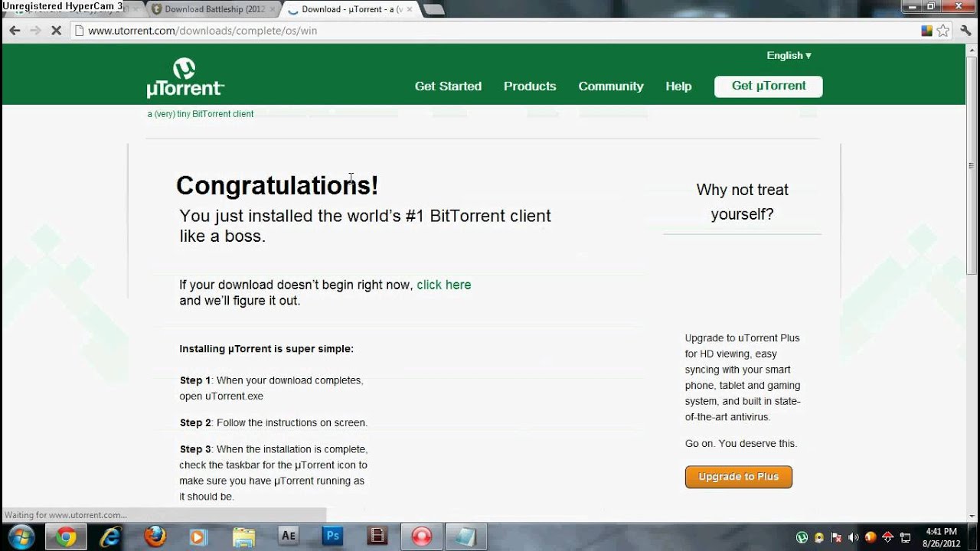Image resolution: width=980 pixels, height=551 pixels.
Task: Close the Download - µTorrent tab
Action: click(x=410, y=10)
